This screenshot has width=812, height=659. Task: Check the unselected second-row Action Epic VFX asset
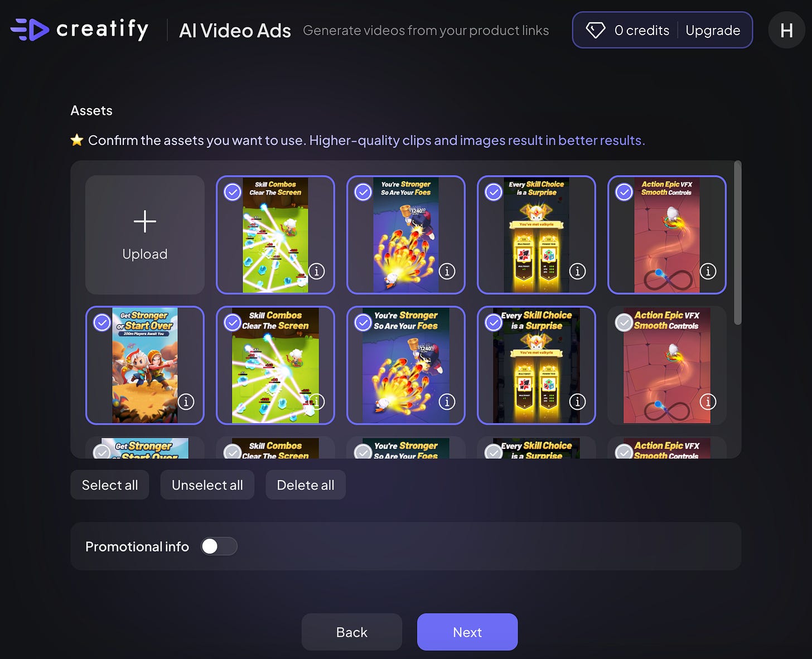pos(624,323)
